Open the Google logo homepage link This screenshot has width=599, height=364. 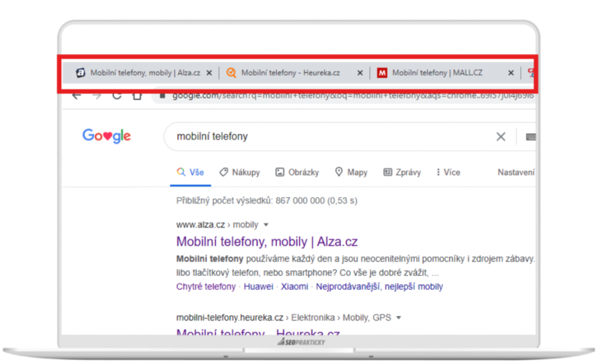[107, 136]
